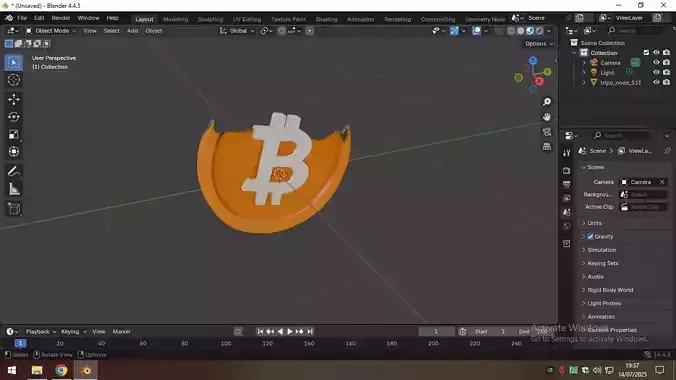Viewport: 676px width, 380px height.
Task: Switch to rendered viewport shading
Action: tap(540, 31)
